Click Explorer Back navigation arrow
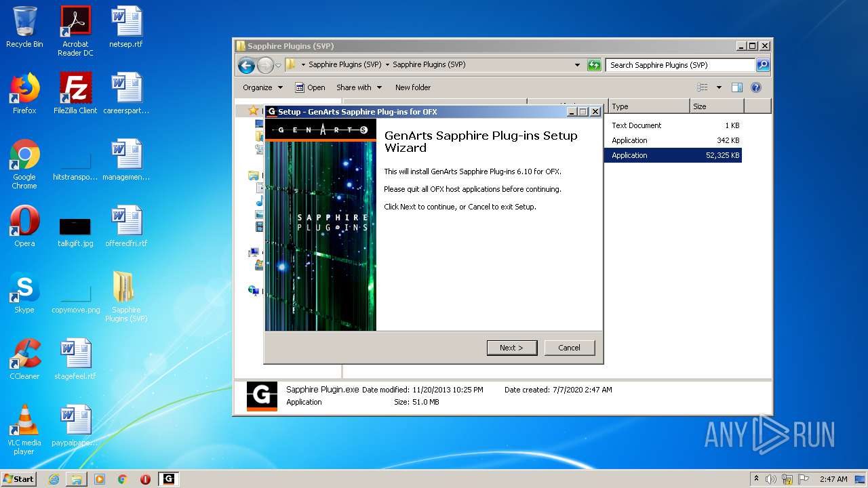This screenshot has height=488, width=868. tap(246, 65)
